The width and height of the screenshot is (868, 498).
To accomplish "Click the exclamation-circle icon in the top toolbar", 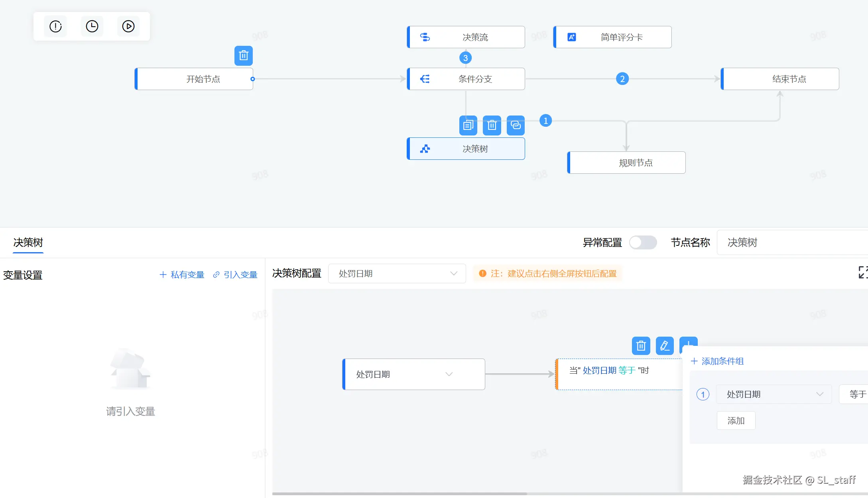I will (55, 26).
